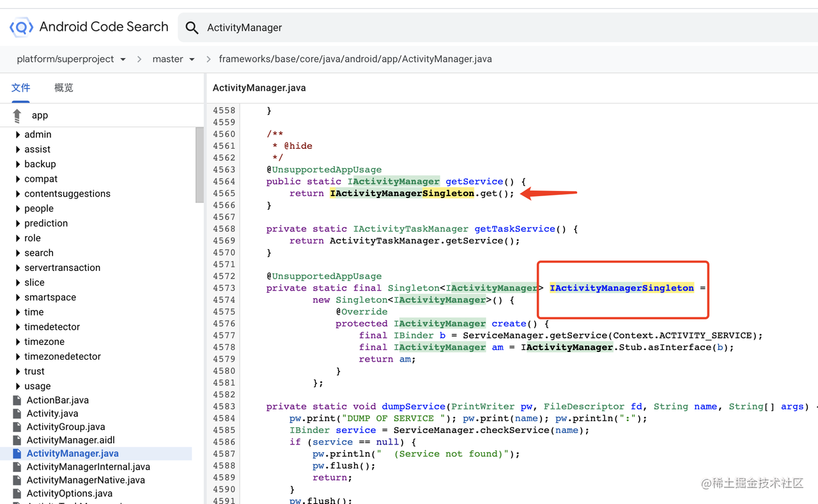Expand the contentsuggestions folder
This screenshot has height=504, width=818.
pyautogui.click(x=17, y=194)
